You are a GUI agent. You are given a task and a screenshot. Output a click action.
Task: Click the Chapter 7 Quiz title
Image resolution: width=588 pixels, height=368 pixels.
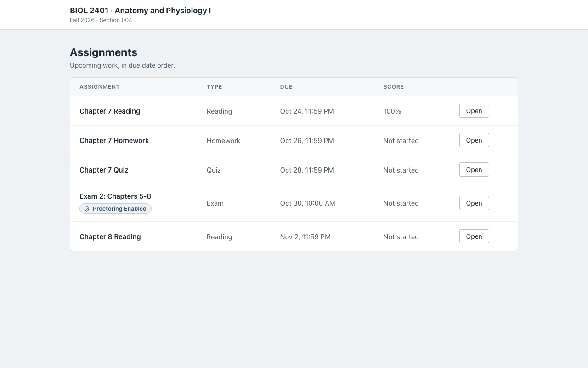(x=104, y=170)
